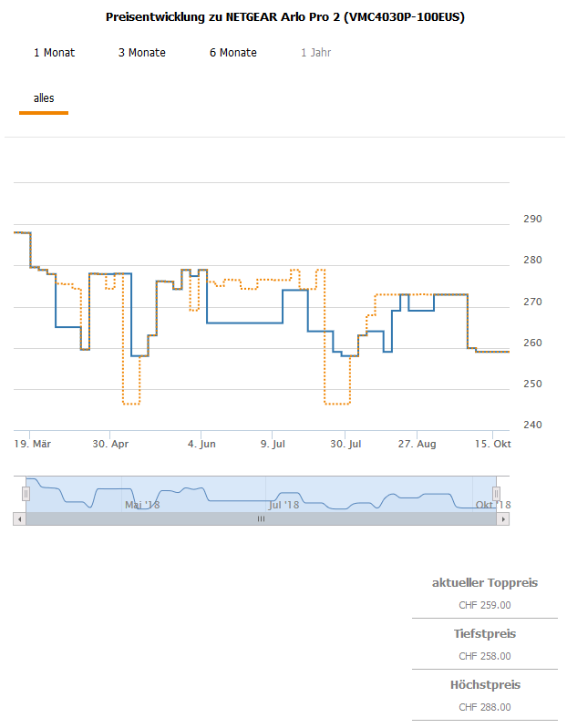Screen dimensions: 567x728
Task: Click the scrollbar left arrow button
Action: tap(19, 519)
